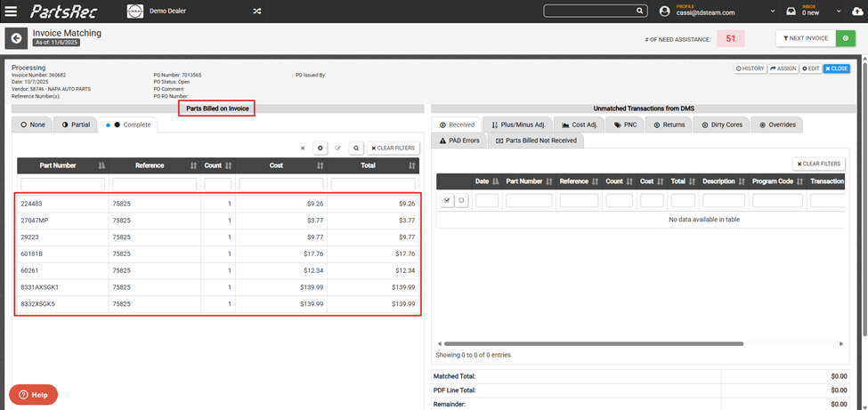Sort unmatched transactions by Description
This screenshot has width=868, height=410.
(x=742, y=181)
